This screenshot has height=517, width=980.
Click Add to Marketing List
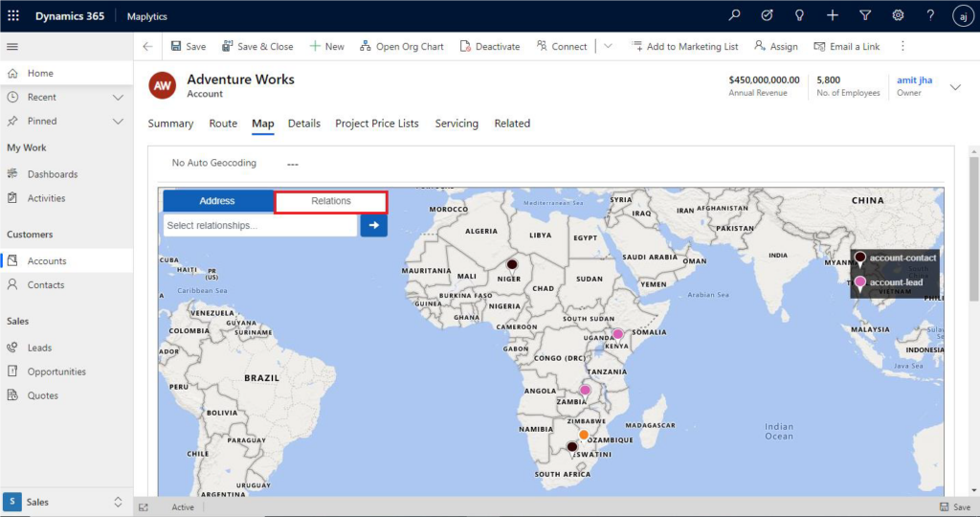[x=684, y=46]
